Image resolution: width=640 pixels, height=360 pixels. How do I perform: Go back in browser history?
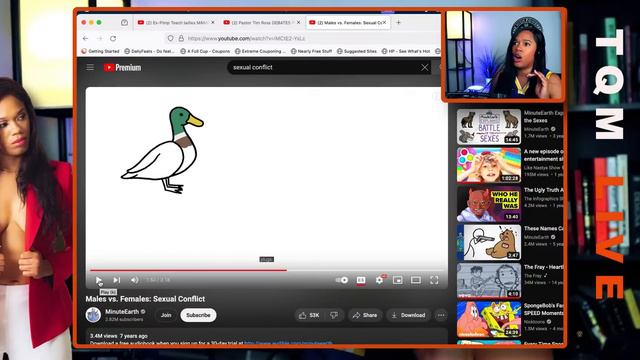coord(85,38)
